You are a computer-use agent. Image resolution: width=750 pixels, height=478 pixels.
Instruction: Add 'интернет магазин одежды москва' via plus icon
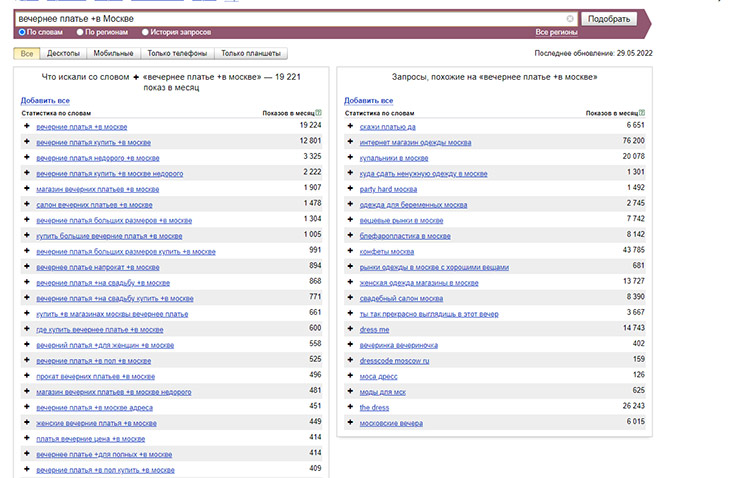pyautogui.click(x=350, y=142)
